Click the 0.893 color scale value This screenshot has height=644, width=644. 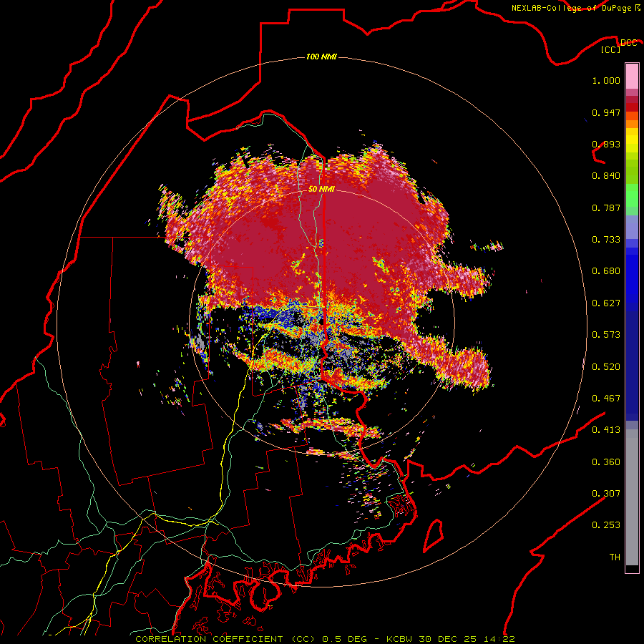[x=606, y=144]
